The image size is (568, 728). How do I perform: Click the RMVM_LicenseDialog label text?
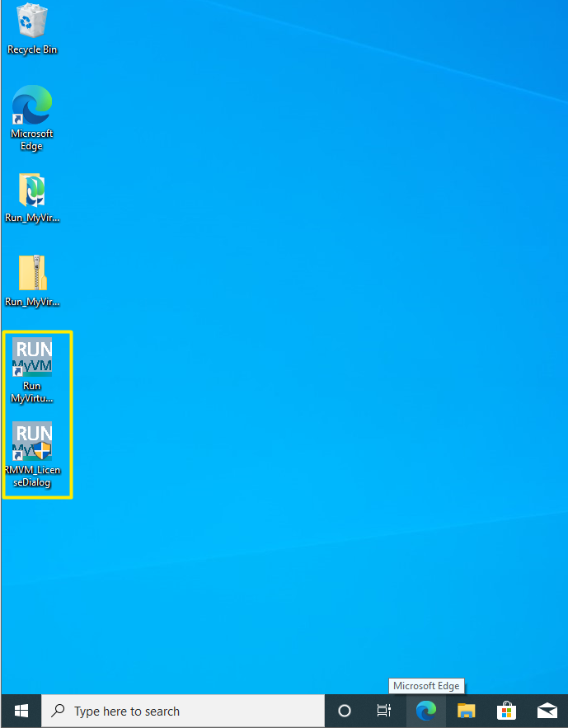tap(32, 477)
